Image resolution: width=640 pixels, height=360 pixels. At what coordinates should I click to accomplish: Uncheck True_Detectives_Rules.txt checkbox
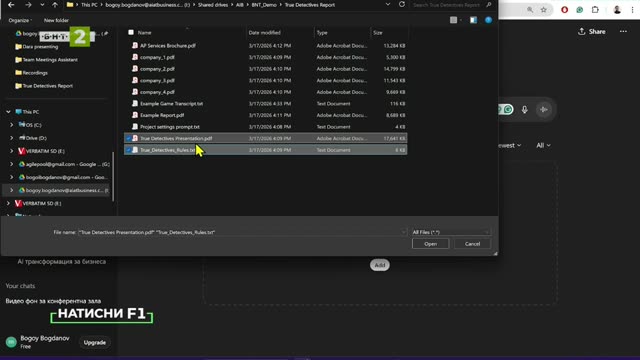tap(128, 150)
